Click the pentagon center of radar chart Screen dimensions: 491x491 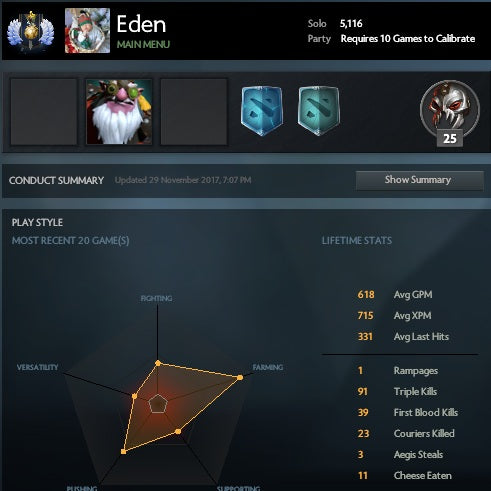pyautogui.click(x=157, y=404)
